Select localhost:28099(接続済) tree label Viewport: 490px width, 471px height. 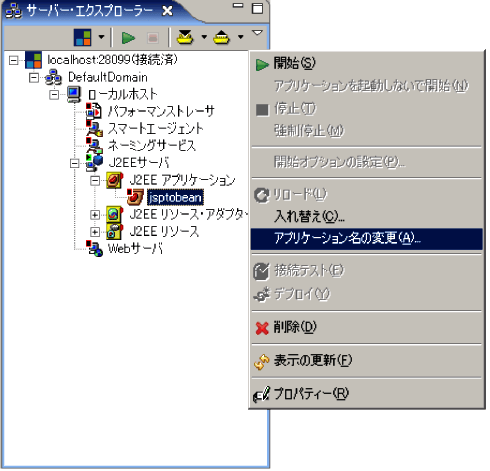[112, 60]
